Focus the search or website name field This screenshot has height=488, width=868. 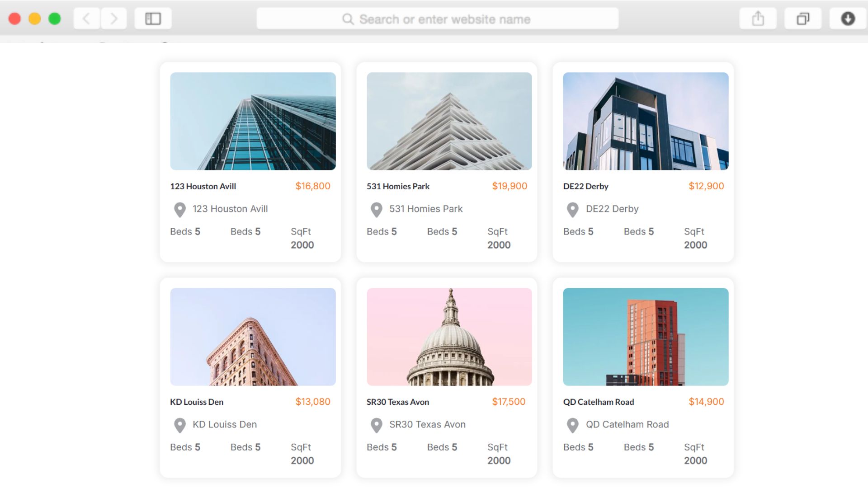click(437, 19)
